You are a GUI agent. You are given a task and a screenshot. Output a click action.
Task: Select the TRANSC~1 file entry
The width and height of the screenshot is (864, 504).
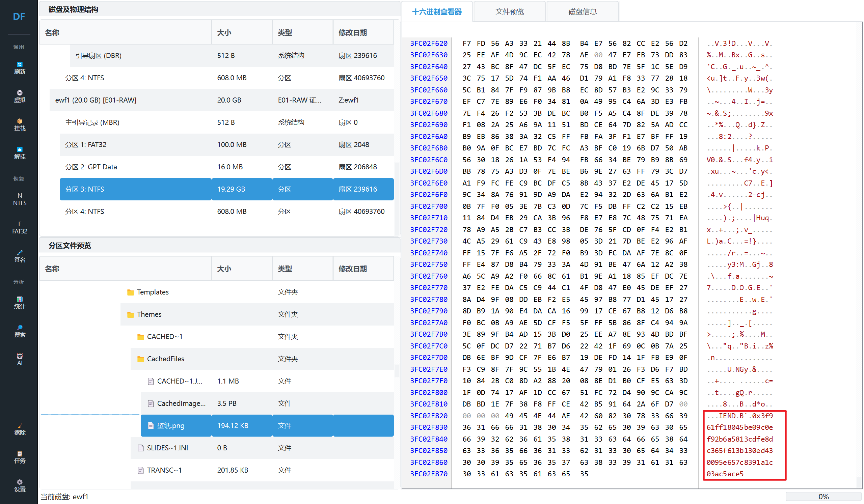[164, 470]
